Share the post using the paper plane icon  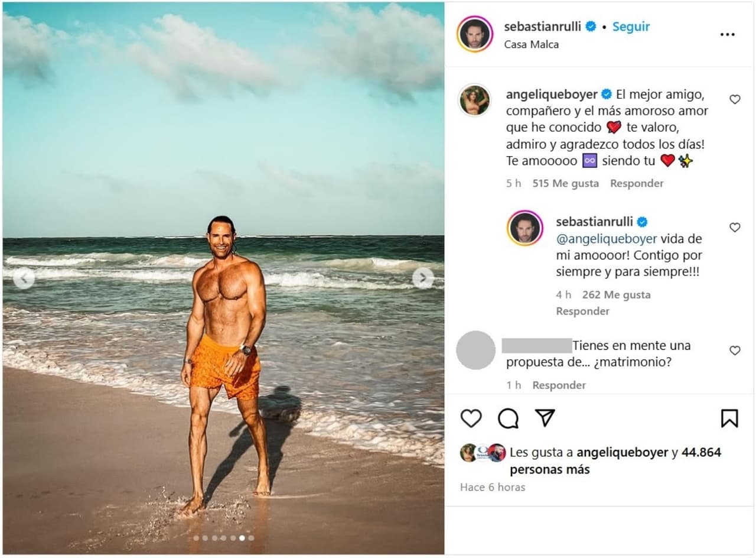545,418
